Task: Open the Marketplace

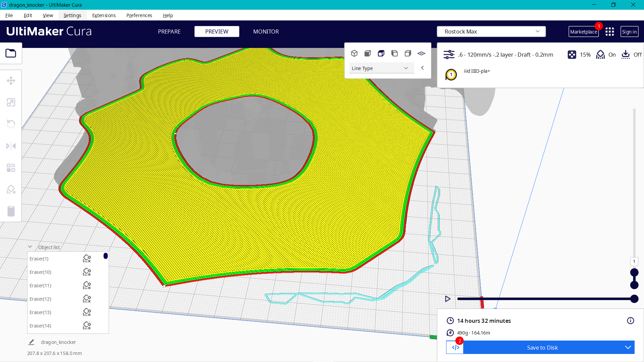Action: [584, 31]
